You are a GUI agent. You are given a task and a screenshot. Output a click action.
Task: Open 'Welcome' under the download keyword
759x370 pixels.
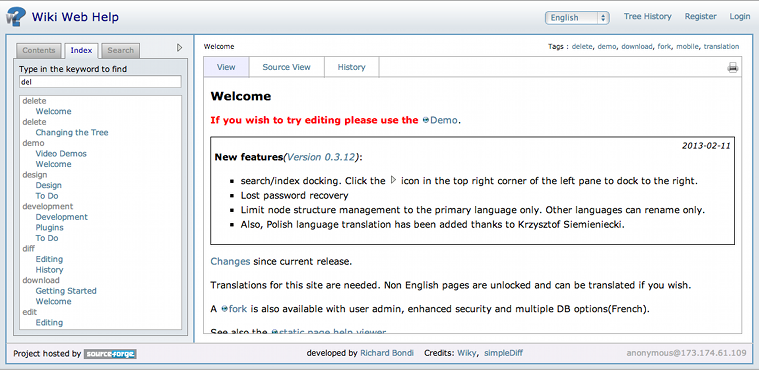(53, 301)
